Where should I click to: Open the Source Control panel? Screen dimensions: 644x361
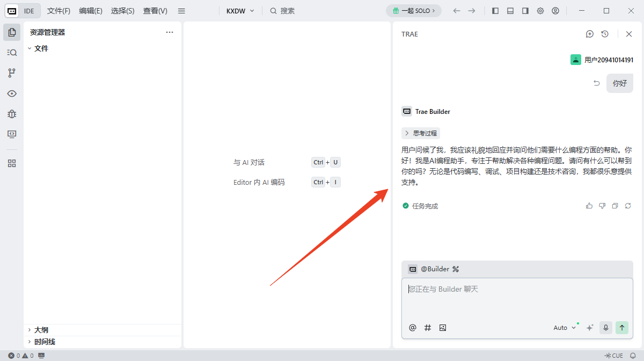pos(12,73)
